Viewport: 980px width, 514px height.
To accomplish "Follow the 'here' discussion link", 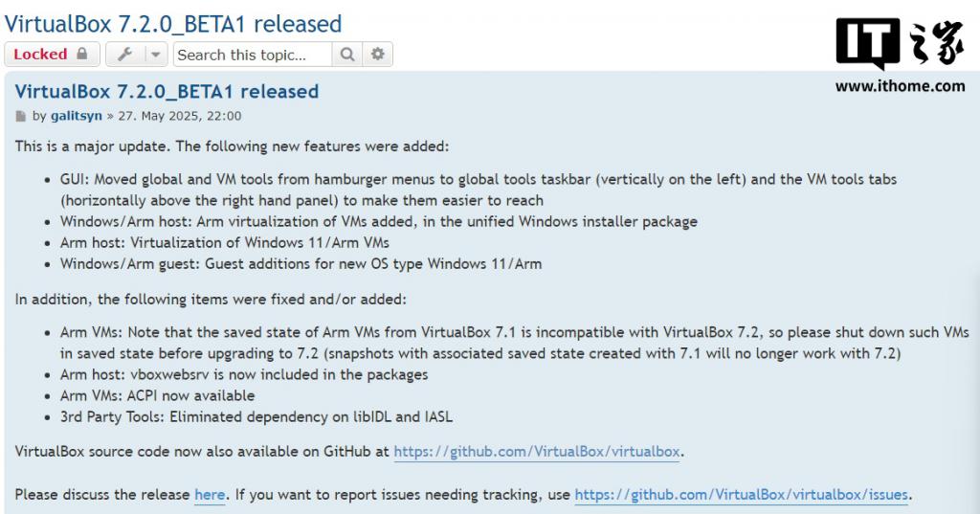I will point(210,495).
